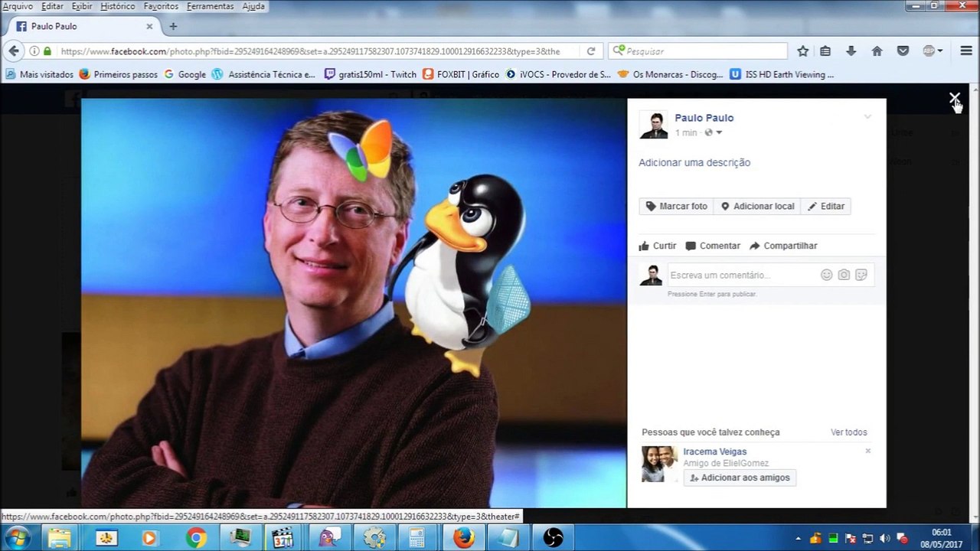Click the 'Ver todos' suggestions link
Screen dimensions: 980x551
(849, 432)
